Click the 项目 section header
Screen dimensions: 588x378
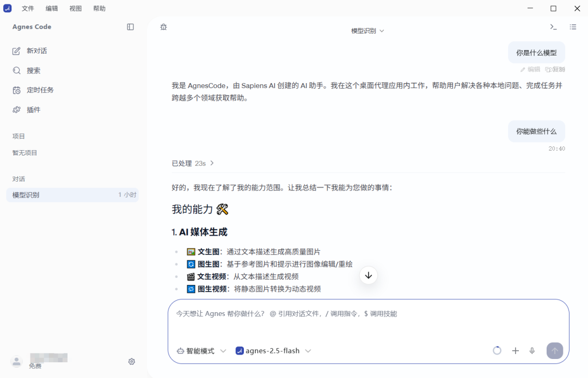[x=19, y=137]
